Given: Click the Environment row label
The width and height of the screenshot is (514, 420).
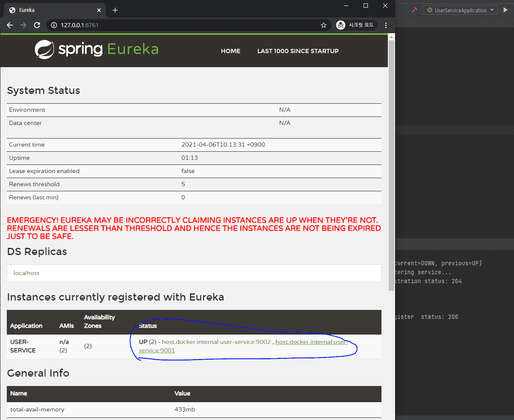Looking at the screenshot, I should coord(27,110).
